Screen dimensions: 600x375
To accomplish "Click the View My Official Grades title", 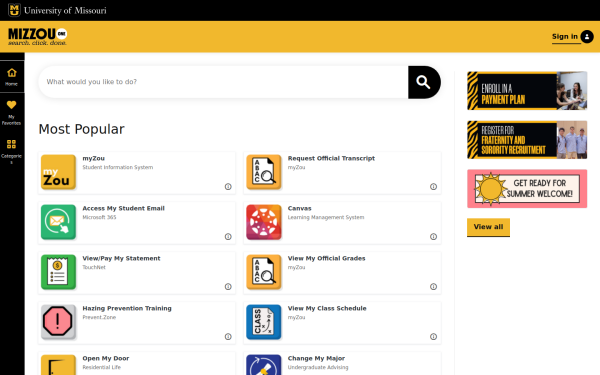I will click(326, 258).
